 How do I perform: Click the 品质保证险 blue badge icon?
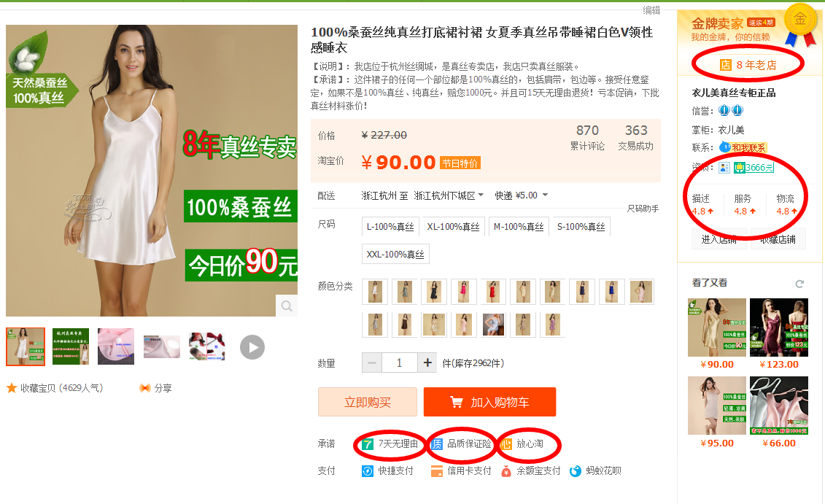point(437,444)
